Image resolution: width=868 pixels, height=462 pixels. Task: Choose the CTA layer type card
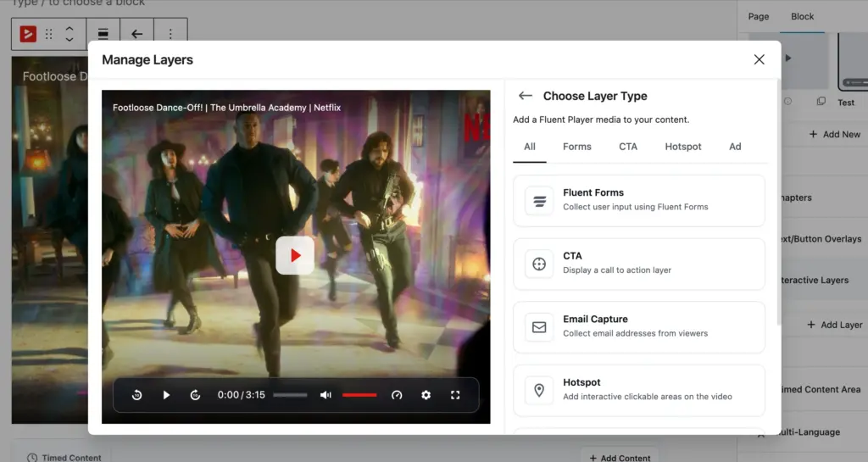639,264
